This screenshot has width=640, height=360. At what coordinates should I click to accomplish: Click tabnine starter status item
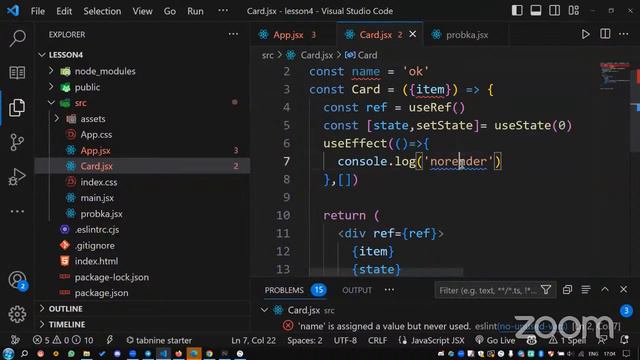(x=158, y=340)
